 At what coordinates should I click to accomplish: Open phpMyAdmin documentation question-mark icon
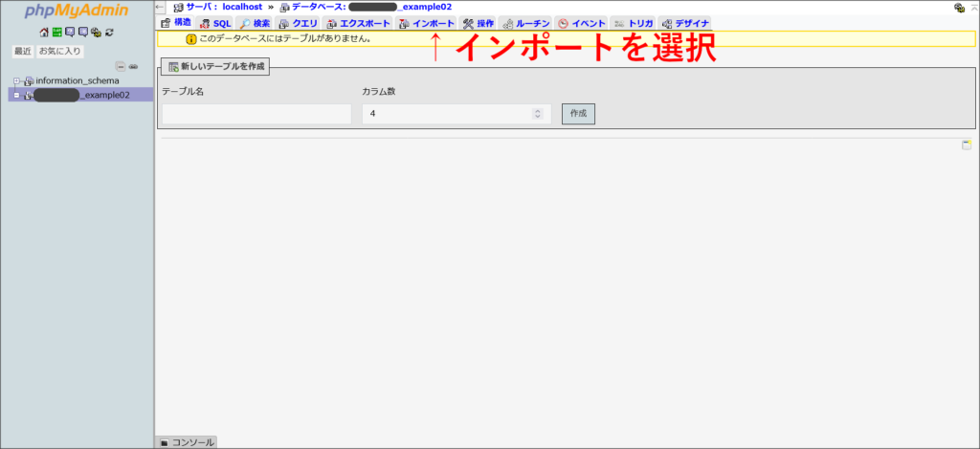click(x=70, y=32)
